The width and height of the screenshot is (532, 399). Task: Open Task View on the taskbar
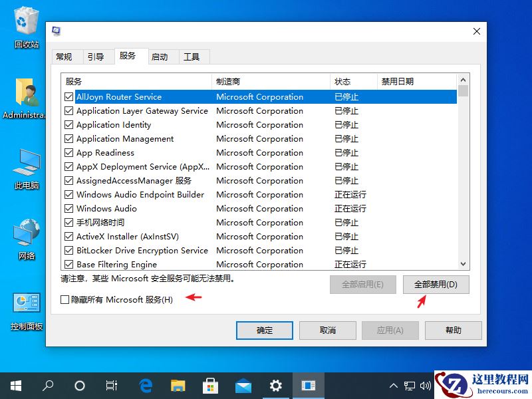point(111,385)
